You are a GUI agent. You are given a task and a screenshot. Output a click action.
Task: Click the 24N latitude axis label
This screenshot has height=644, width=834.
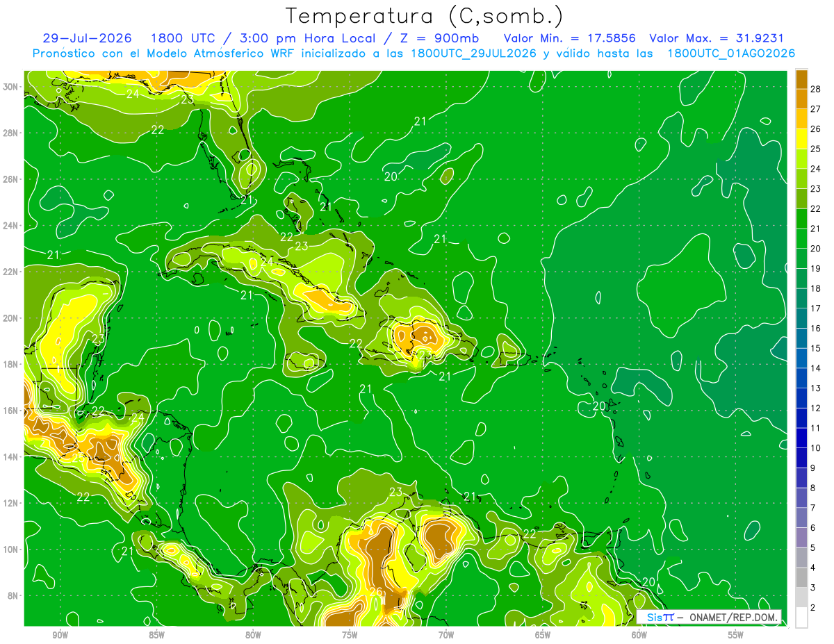click(10, 226)
